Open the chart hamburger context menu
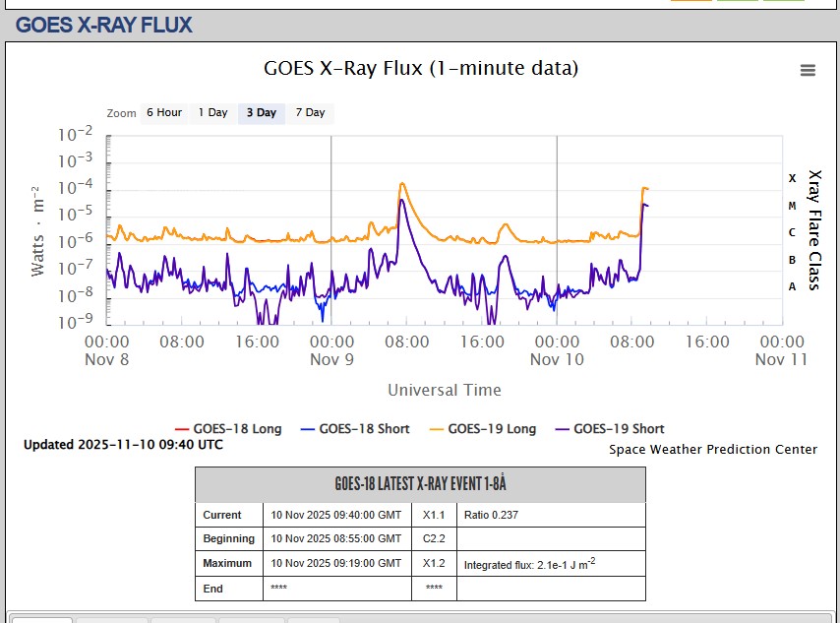Screen dimensions: 840x623 pyautogui.click(x=808, y=70)
